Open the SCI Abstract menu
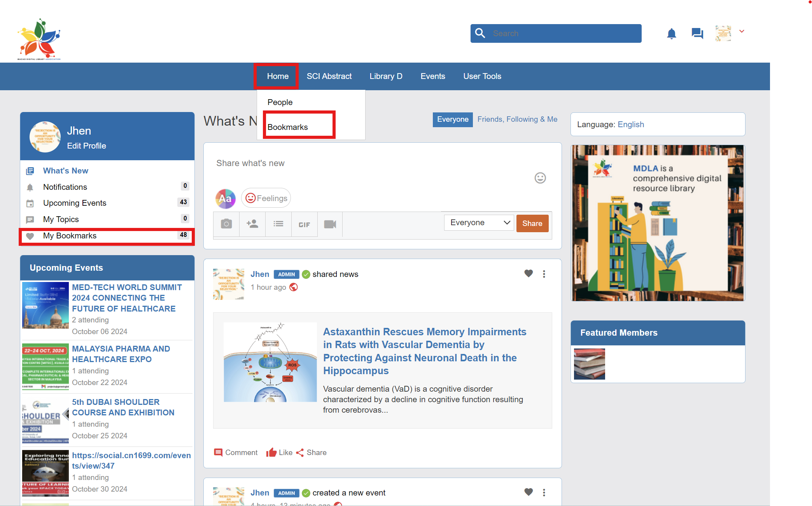 click(x=329, y=77)
